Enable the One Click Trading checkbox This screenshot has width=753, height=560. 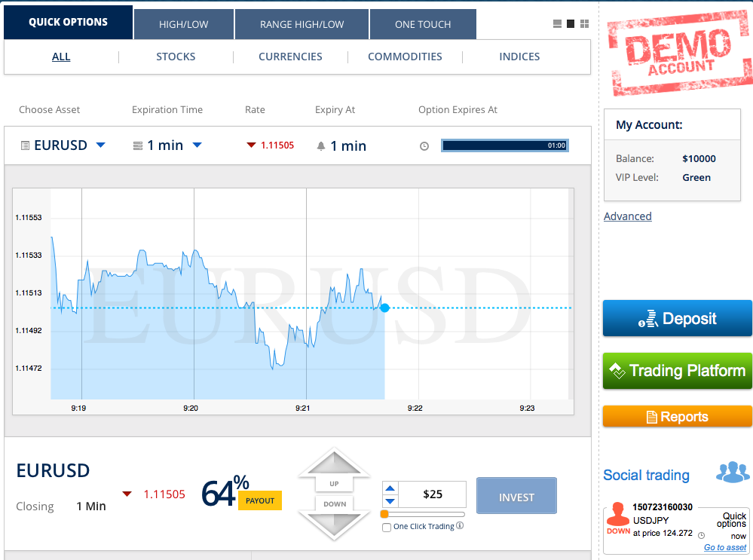387,528
